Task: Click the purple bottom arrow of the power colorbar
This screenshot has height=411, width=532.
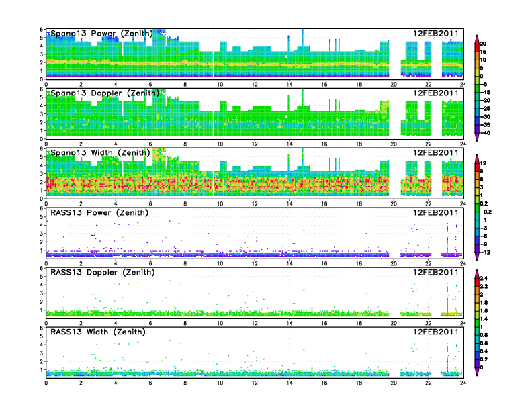Action: point(476,138)
